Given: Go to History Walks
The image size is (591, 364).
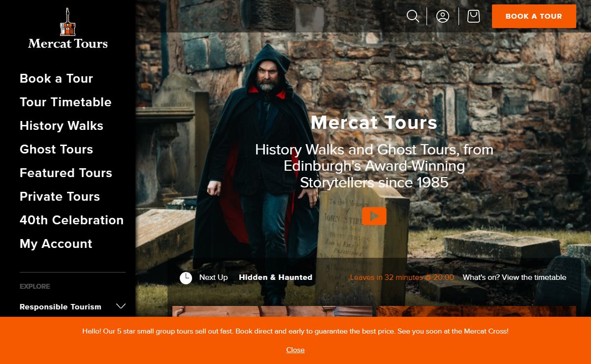Looking at the screenshot, I should pyautogui.click(x=62, y=126).
